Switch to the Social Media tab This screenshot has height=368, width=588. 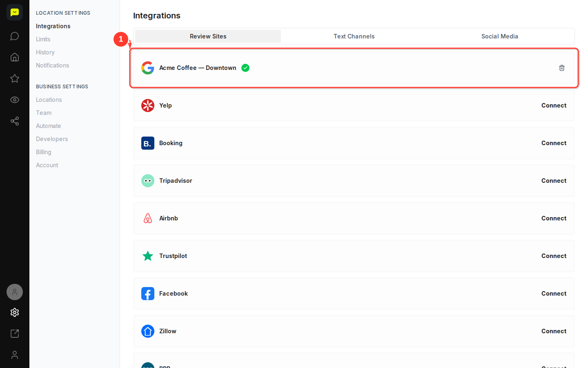click(500, 36)
